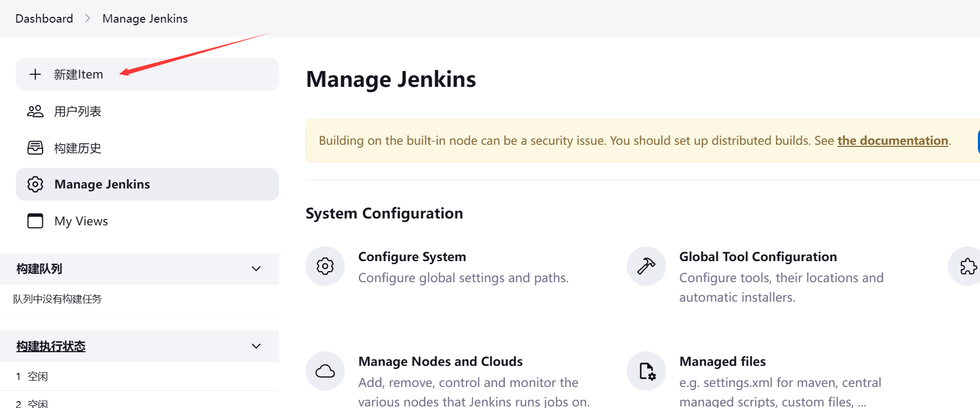Open My Views in the sidebar

(147, 221)
